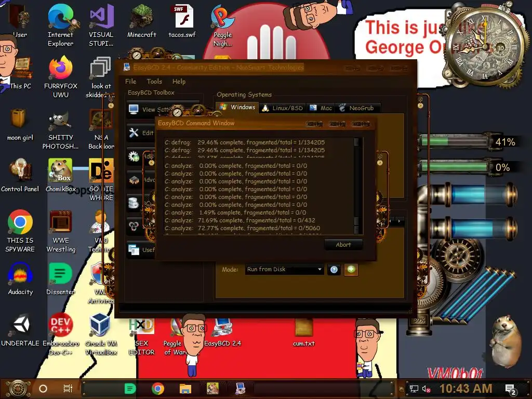Switch to the Mac tab
The image size is (532, 399).
(x=321, y=108)
